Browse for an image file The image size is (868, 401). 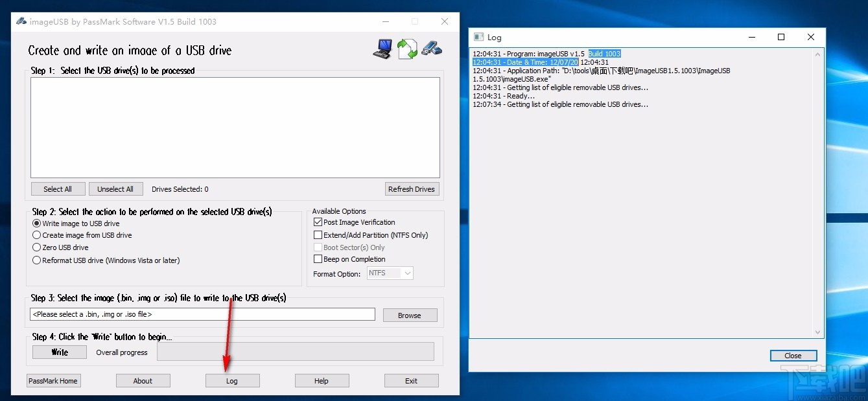coord(410,315)
